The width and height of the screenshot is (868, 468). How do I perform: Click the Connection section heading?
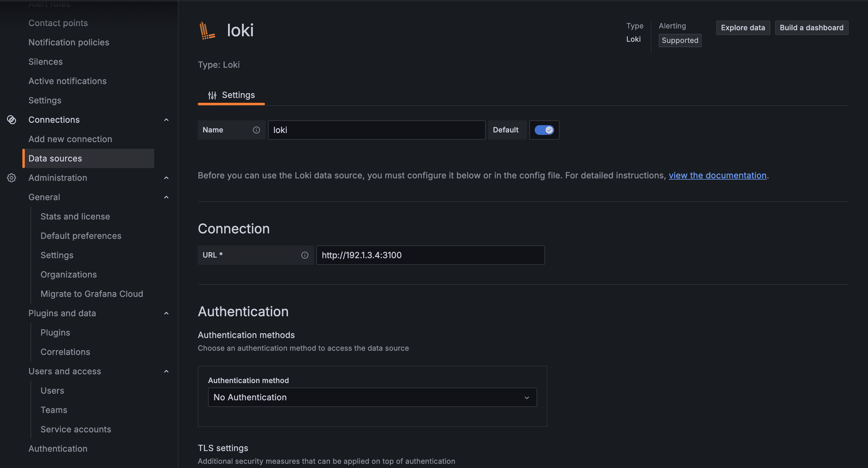pyautogui.click(x=233, y=229)
